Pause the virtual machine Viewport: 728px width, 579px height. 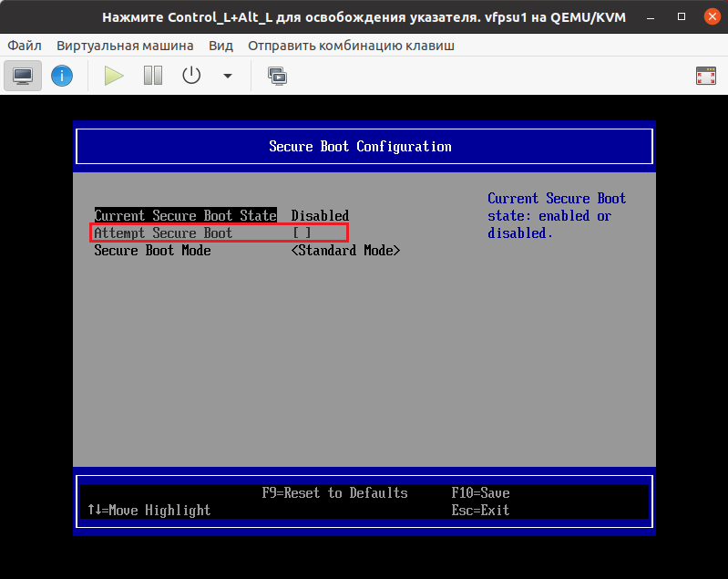pyautogui.click(x=153, y=76)
